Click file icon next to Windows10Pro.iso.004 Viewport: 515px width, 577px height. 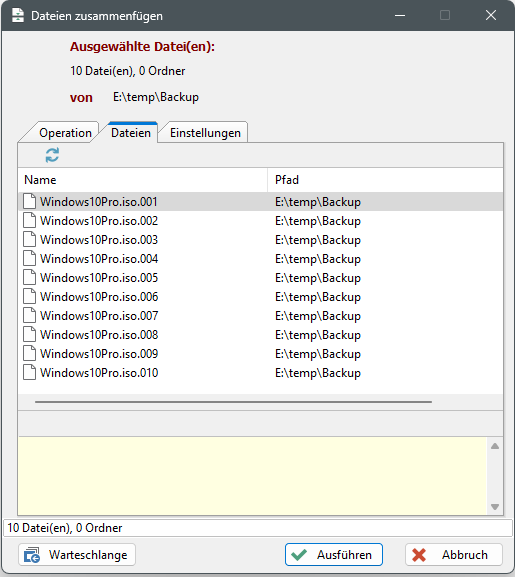[x=29, y=258]
